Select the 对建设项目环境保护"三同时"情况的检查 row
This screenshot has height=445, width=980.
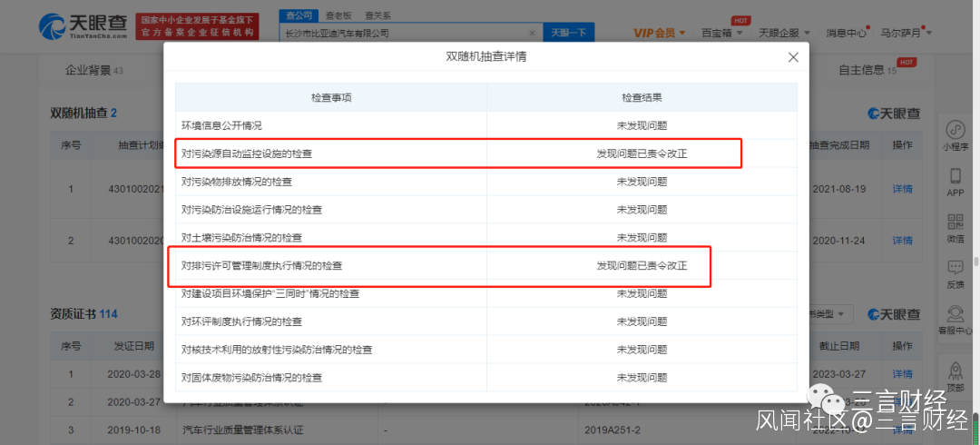(486, 293)
